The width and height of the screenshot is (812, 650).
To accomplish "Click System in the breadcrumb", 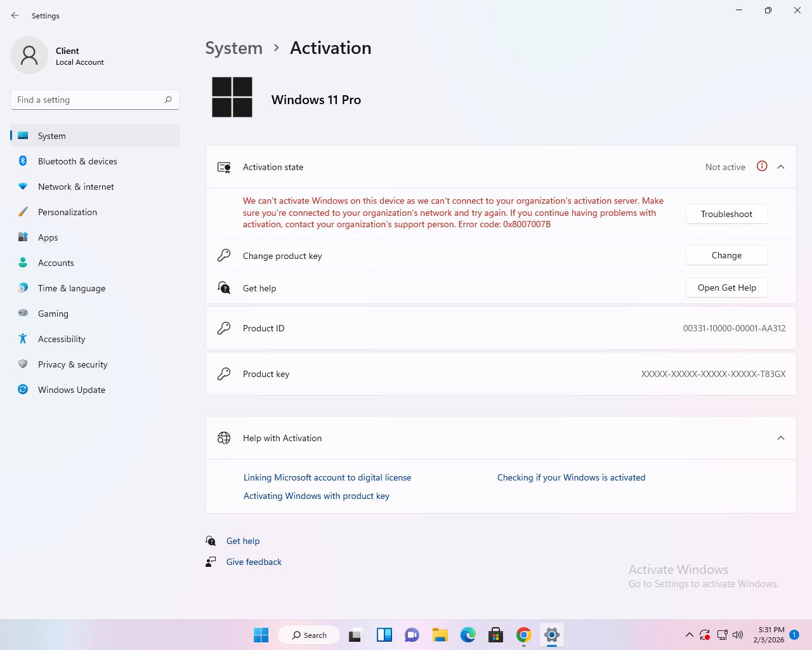I will coord(233,48).
